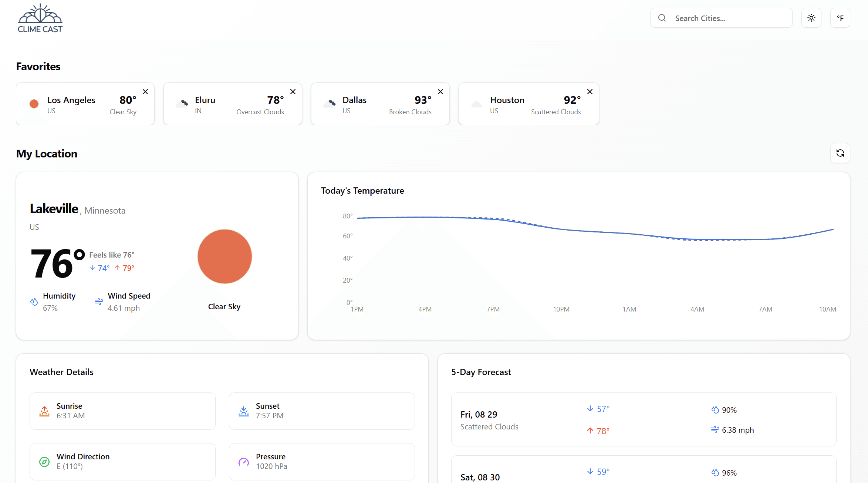Image resolution: width=868 pixels, height=483 pixels.
Task: Click the Humidity droplet icon
Action: 34,302
